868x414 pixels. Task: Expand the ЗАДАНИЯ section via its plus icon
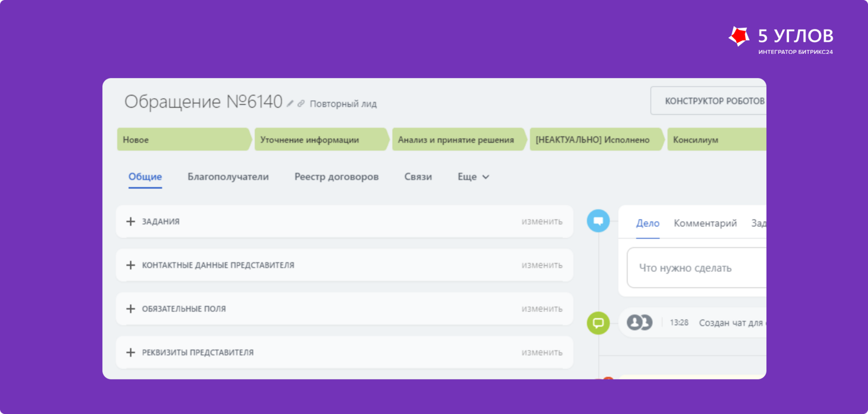coord(131,221)
